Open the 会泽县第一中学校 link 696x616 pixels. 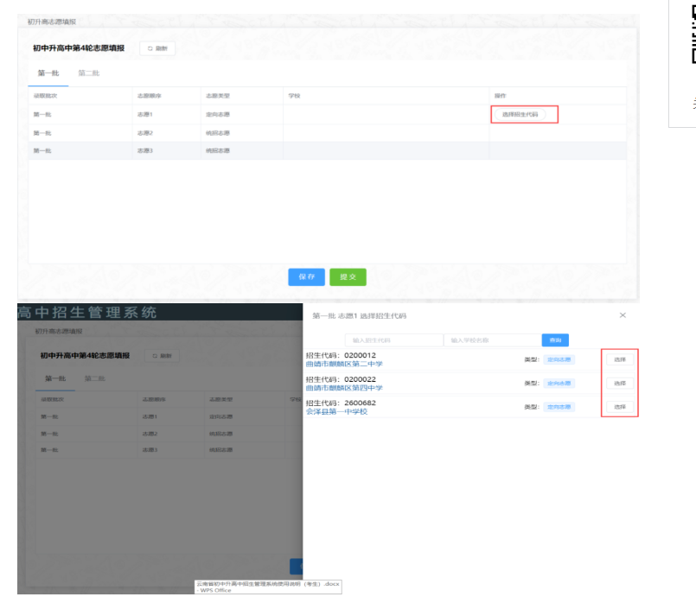337,412
